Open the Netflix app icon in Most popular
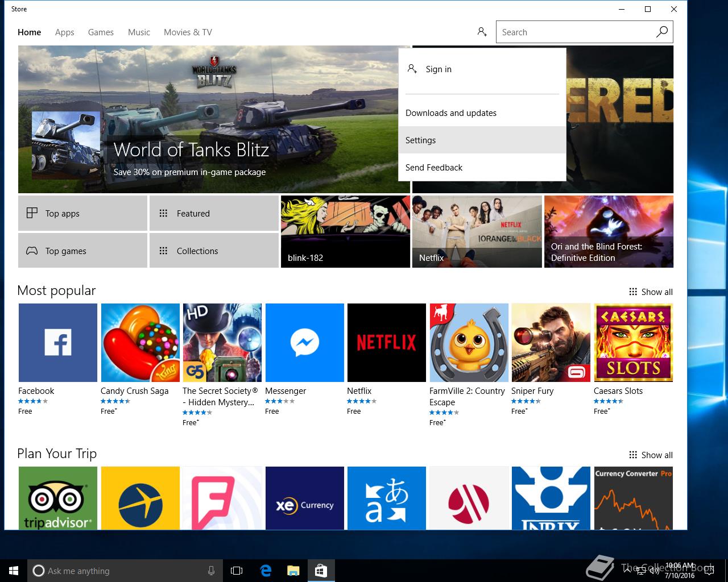 (x=386, y=342)
